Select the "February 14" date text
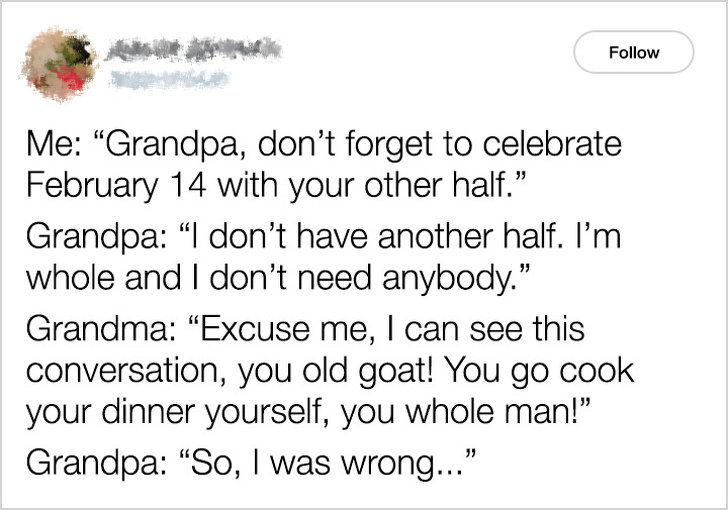The image size is (728, 510). (116, 186)
